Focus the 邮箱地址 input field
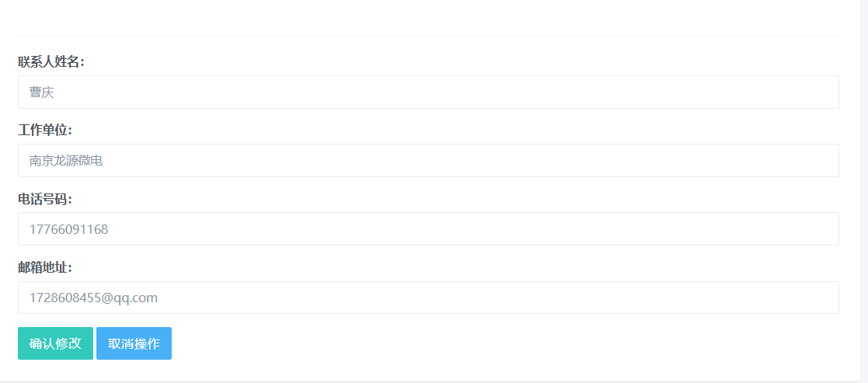Screen dimensions: 868x383 tap(428, 298)
